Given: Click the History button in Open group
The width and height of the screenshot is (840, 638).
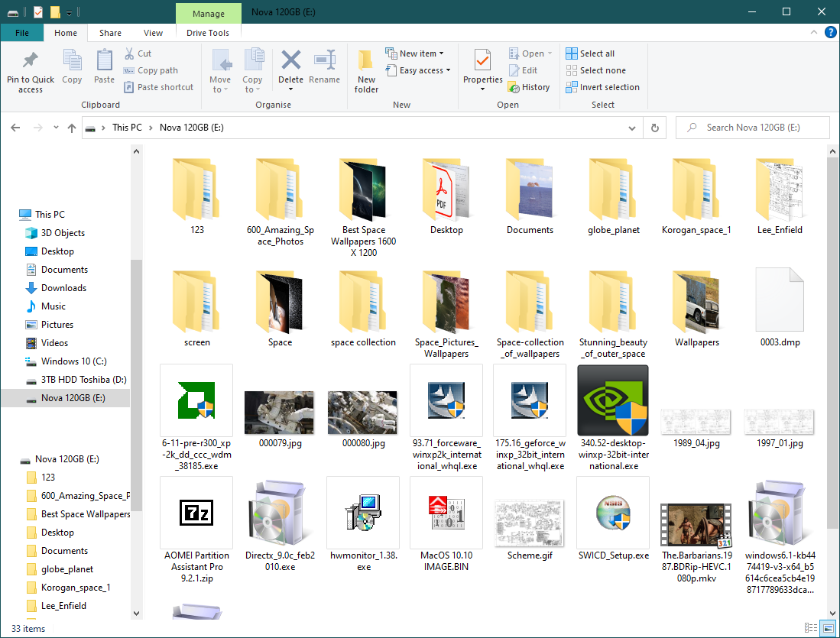Looking at the screenshot, I should point(529,87).
